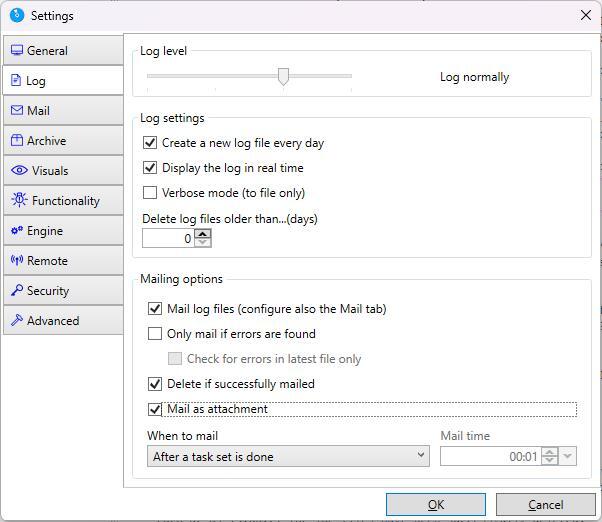Enable Verbose mode checkbox
Viewport: 602px width, 522px height.
[151, 193]
